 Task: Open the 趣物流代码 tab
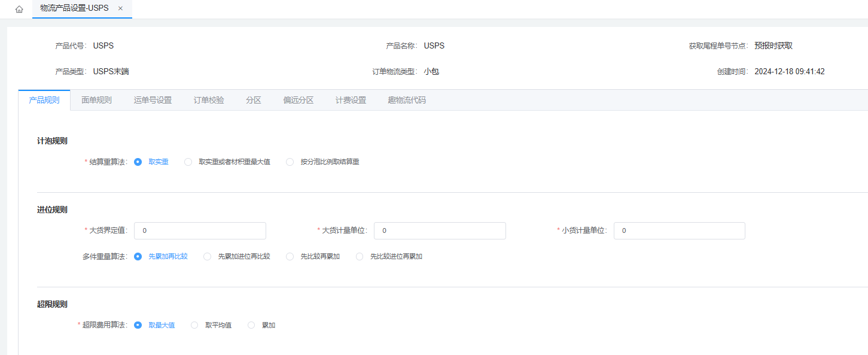coord(407,100)
